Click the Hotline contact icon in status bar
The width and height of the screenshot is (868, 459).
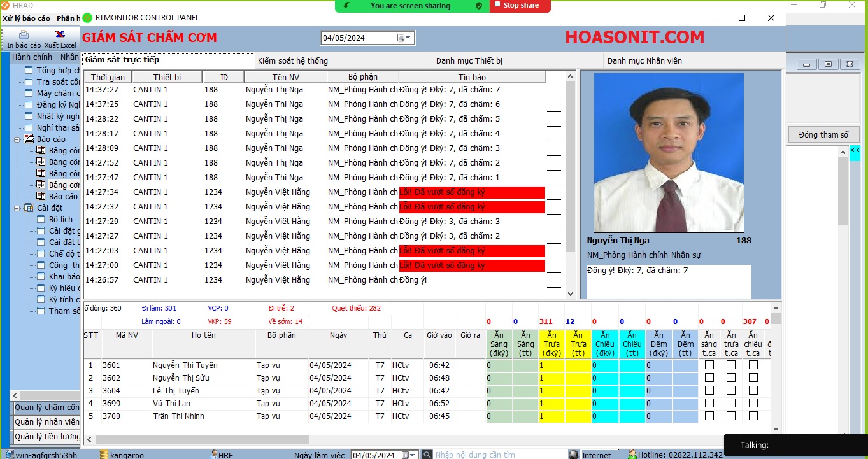pyautogui.click(x=632, y=455)
